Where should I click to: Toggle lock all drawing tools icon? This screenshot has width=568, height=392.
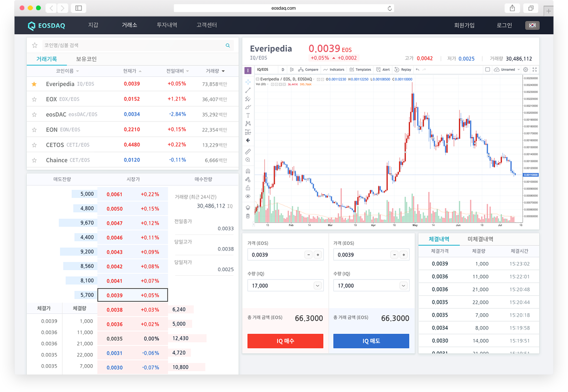click(x=248, y=188)
